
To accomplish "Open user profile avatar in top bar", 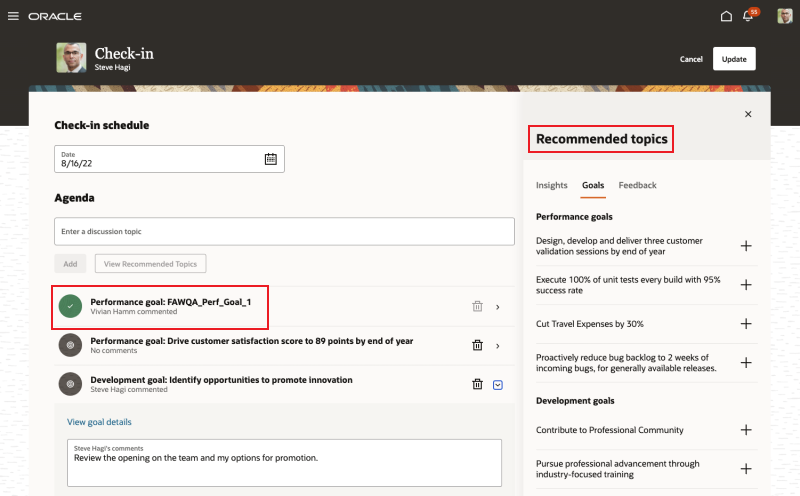I will (785, 16).
